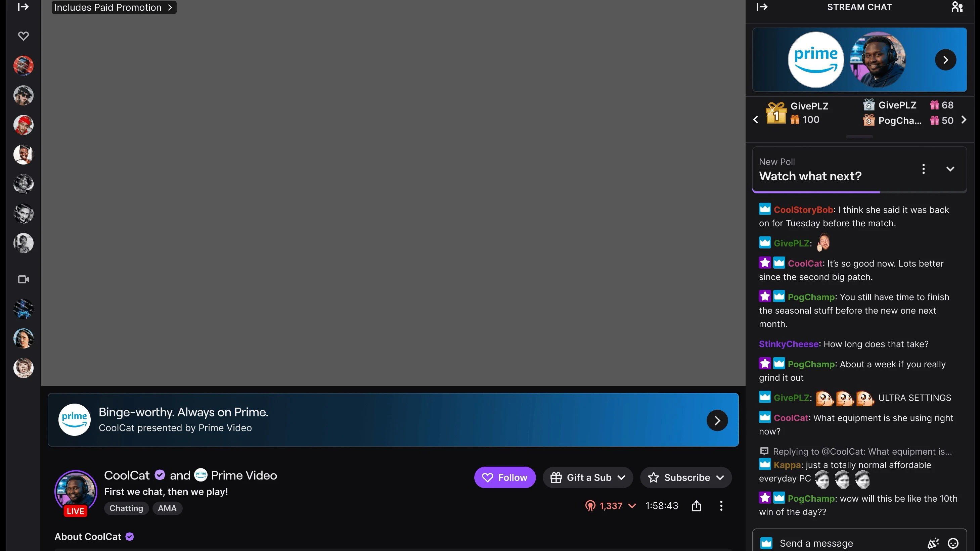Open first sidebar channel avatar with red tones
This screenshot has height=551, width=980.
pyautogui.click(x=23, y=65)
